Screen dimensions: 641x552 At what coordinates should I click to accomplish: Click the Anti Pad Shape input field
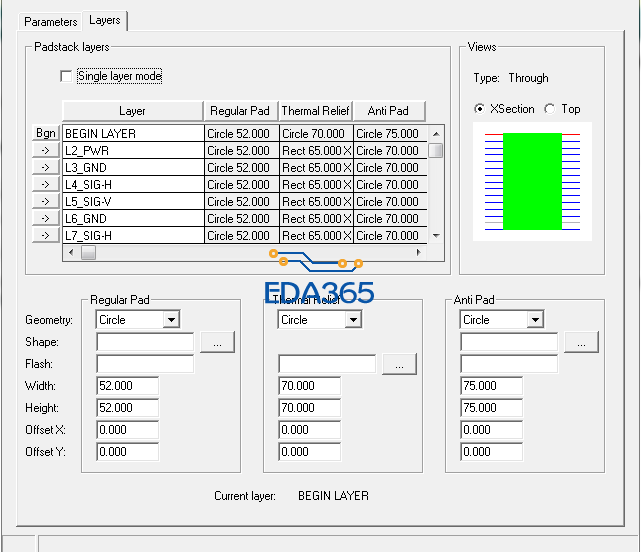coord(509,342)
